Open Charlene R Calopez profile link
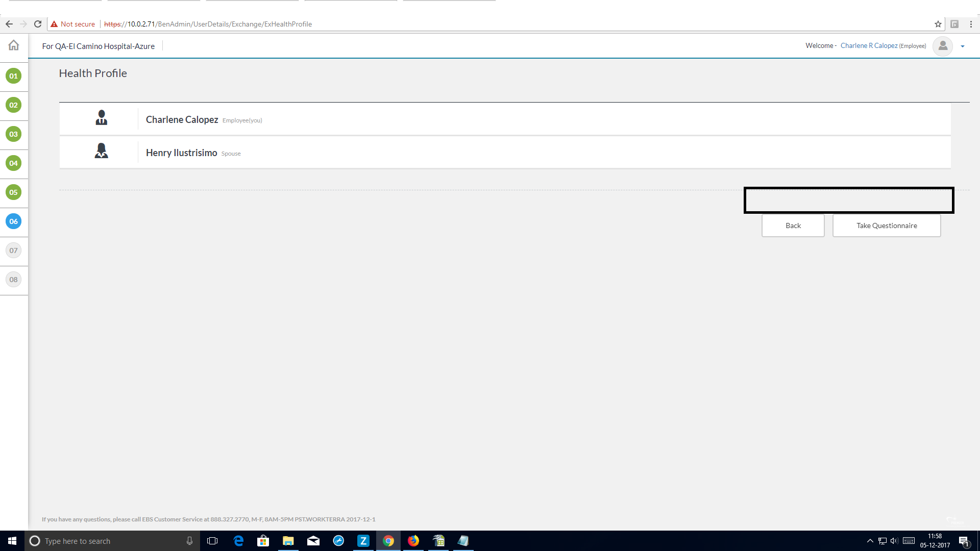Image resolution: width=980 pixels, height=551 pixels. pyautogui.click(x=869, y=46)
